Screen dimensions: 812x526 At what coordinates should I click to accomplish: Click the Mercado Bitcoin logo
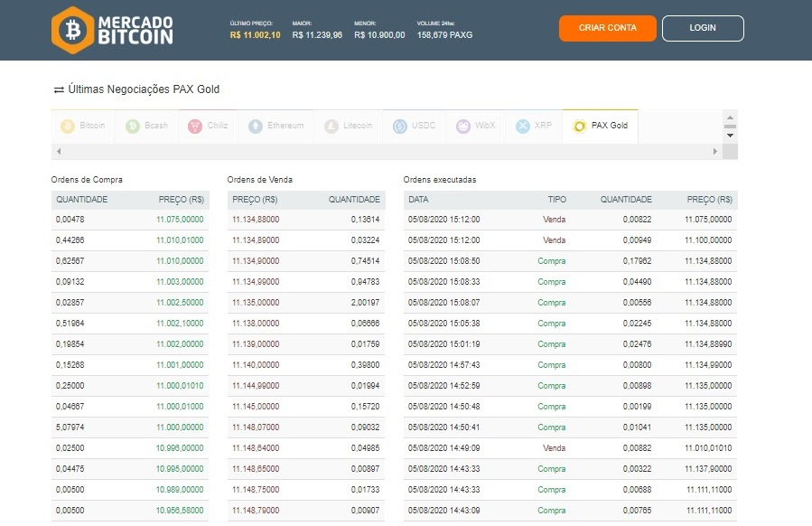point(112,30)
